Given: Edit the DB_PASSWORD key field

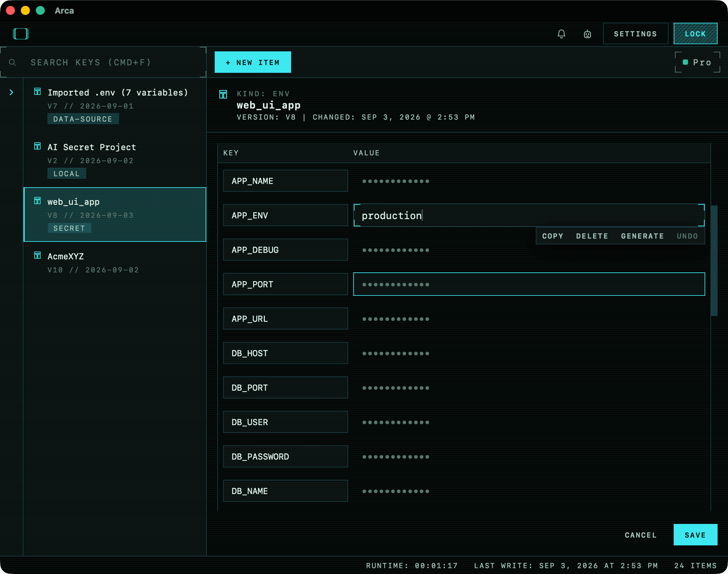Looking at the screenshot, I should click(x=285, y=456).
